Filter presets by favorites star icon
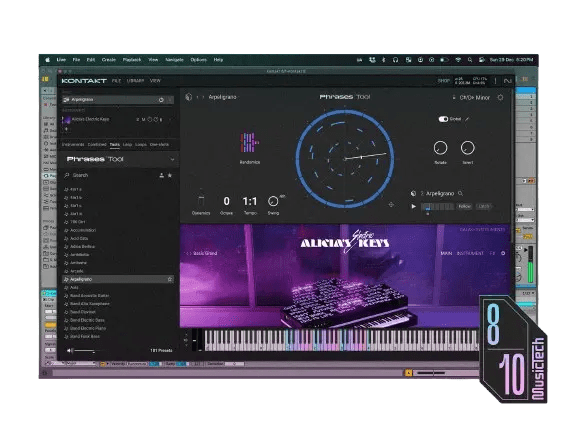The height and width of the screenshot is (433, 577). tap(170, 175)
